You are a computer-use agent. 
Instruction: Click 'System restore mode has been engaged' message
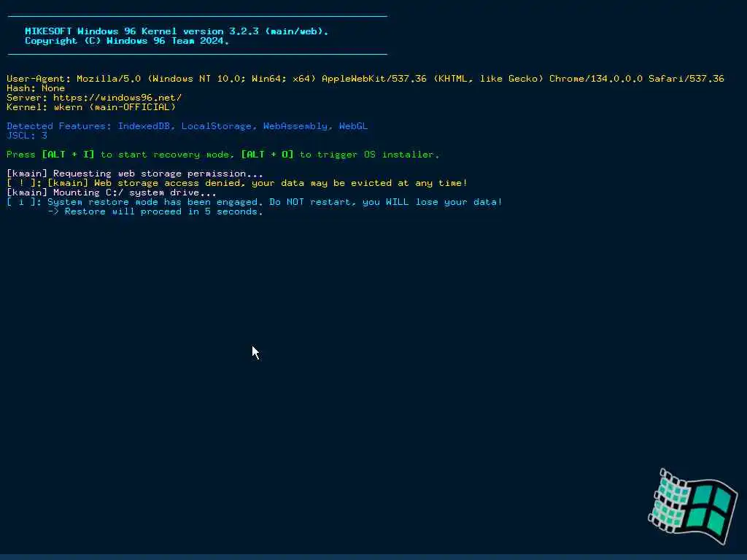pyautogui.click(x=255, y=203)
